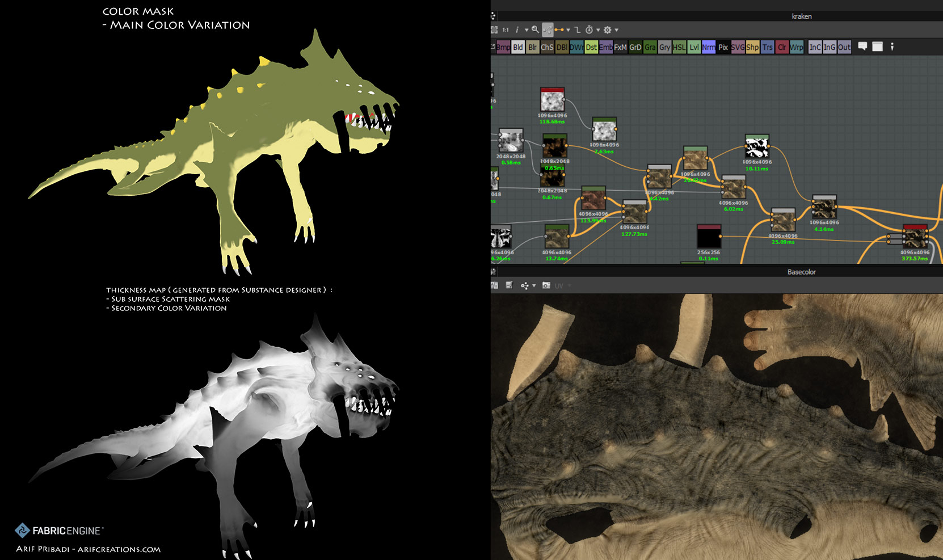Insert a Blend node with Bld button
Image resolution: width=943 pixels, height=560 pixels.
[x=517, y=47]
